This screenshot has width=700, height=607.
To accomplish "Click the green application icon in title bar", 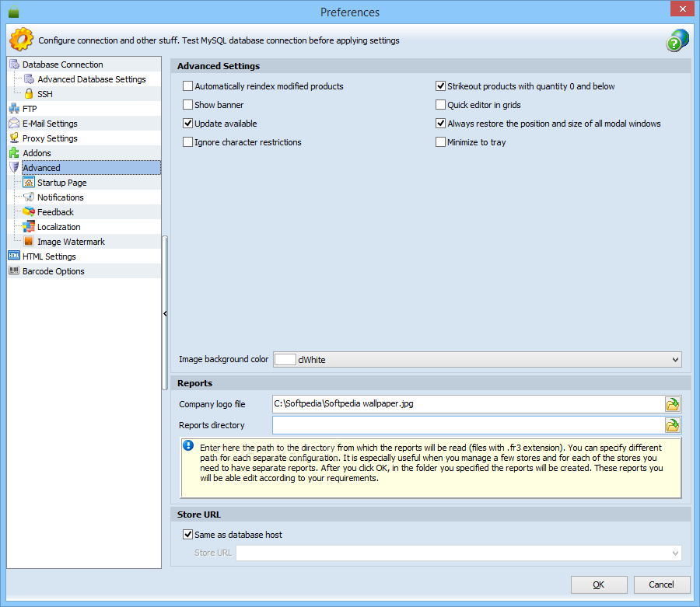I will pyautogui.click(x=14, y=12).
